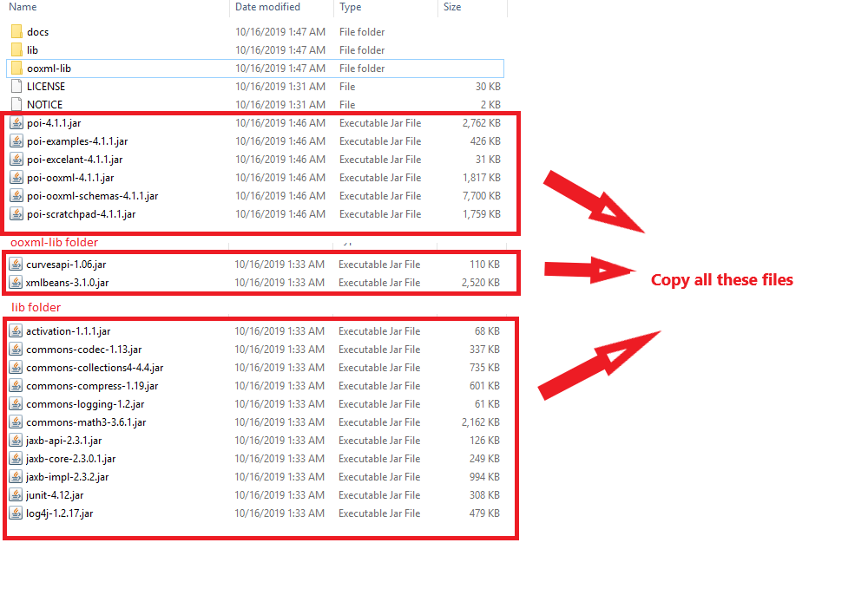Click the ooxml-lib folder icon
Screen dimensions: 868x595
[16, 69]
